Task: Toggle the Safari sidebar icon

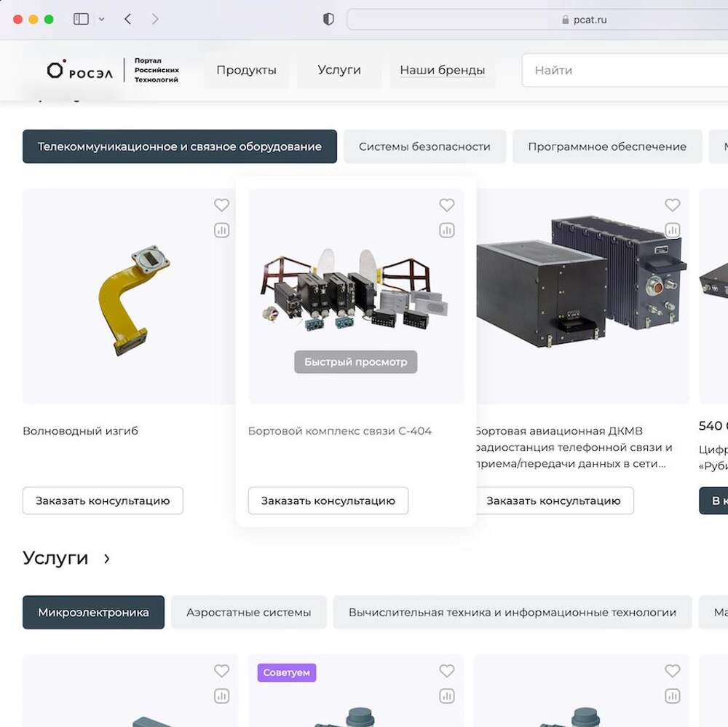Action: [81, 20]
